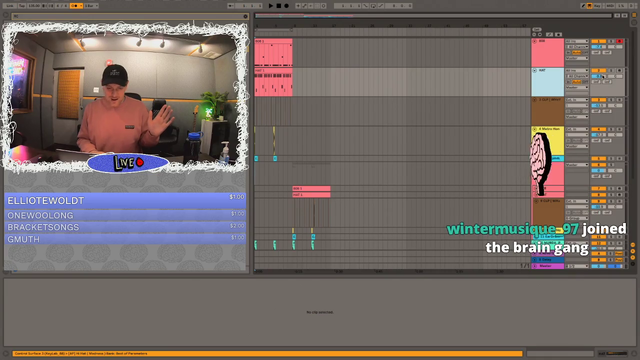Arm the HAT track for recording
Screen dimensions: 640x360
[x=620, y=70]
